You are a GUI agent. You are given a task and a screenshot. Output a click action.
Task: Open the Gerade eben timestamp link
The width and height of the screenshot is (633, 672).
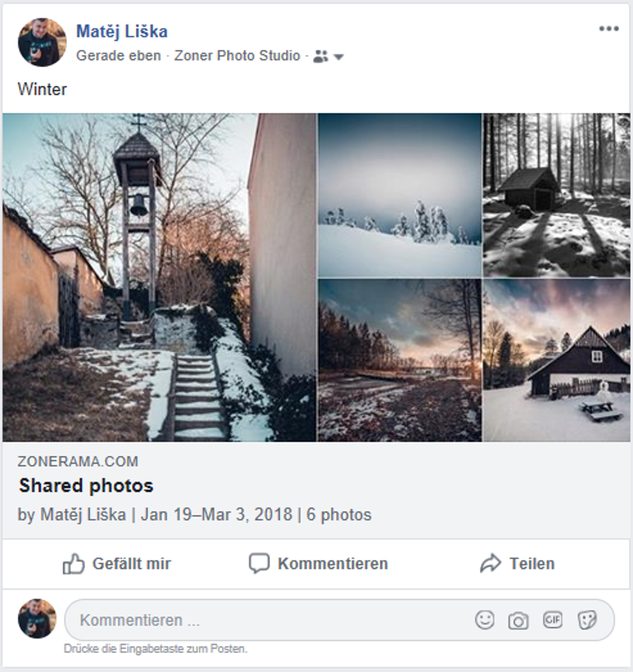[118, 56]
